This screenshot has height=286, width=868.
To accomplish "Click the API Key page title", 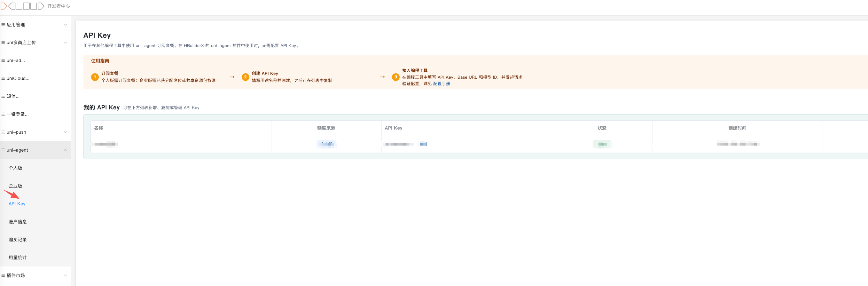I will tap(97, 35).
